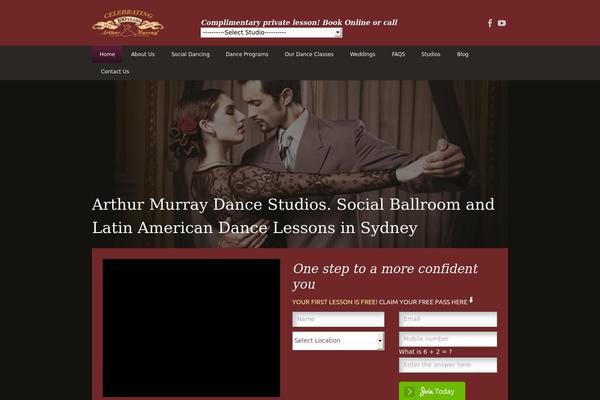Open the Blog page
Screen dimensions: 600x400
pos(463,54)
